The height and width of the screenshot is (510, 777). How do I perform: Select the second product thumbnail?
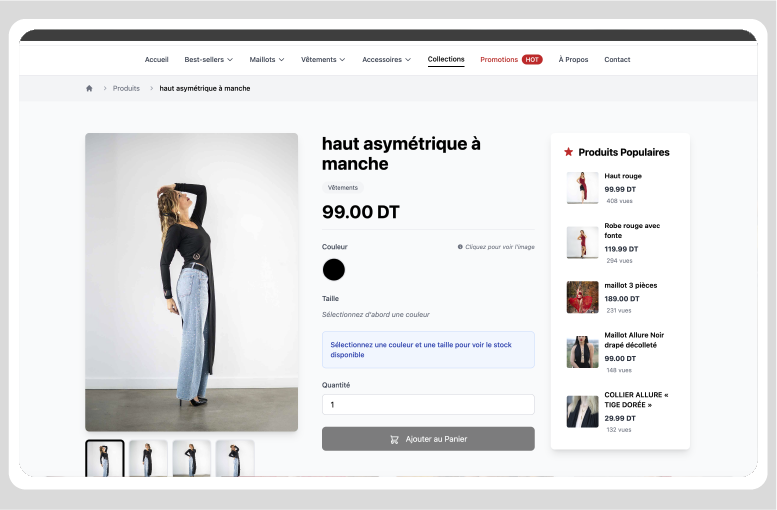coord(148,458)
